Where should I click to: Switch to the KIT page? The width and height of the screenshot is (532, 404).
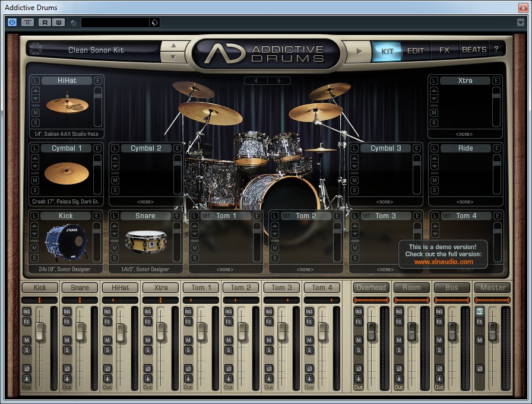pos(387,51)
